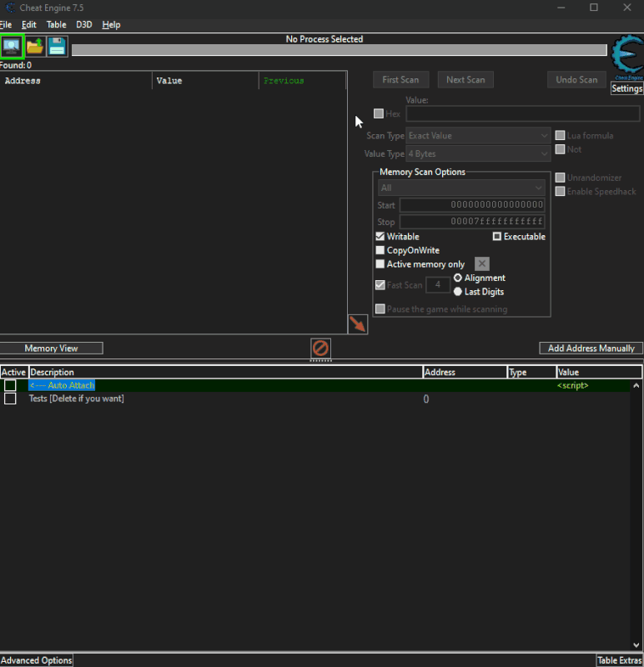
Task: Edit the Stop address field
Action: 472,221
